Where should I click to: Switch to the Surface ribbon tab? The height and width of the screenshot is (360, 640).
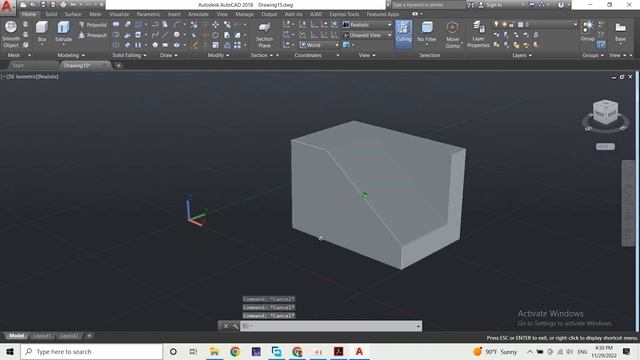[73, 14]
